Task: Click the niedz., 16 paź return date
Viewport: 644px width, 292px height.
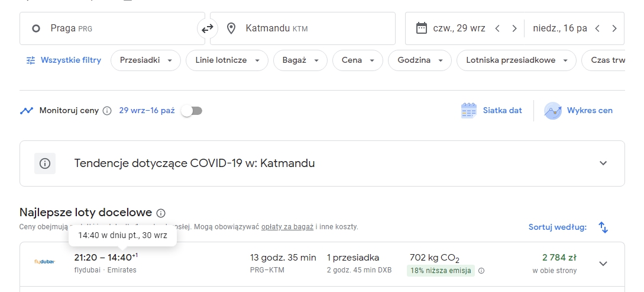Action: pos(560,28)
